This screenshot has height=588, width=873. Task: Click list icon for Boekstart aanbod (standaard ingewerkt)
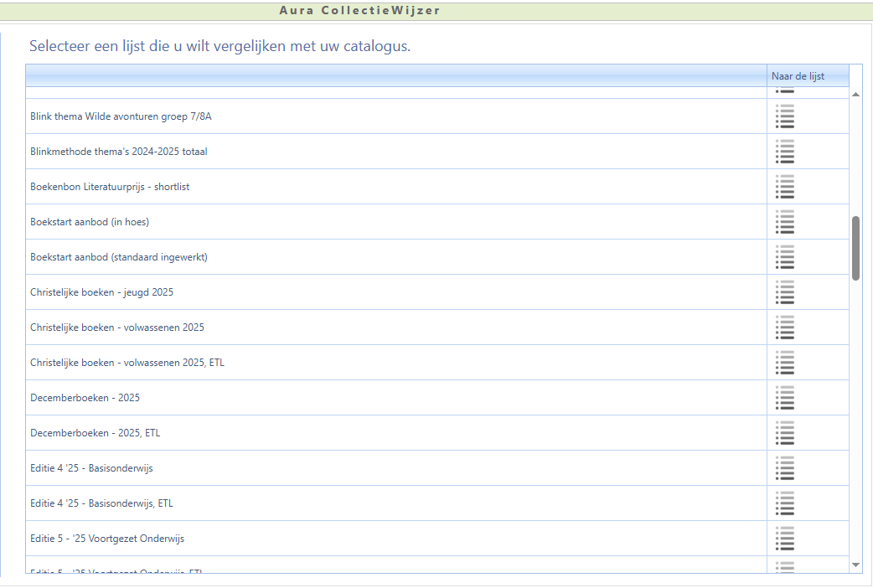point(785,257)
